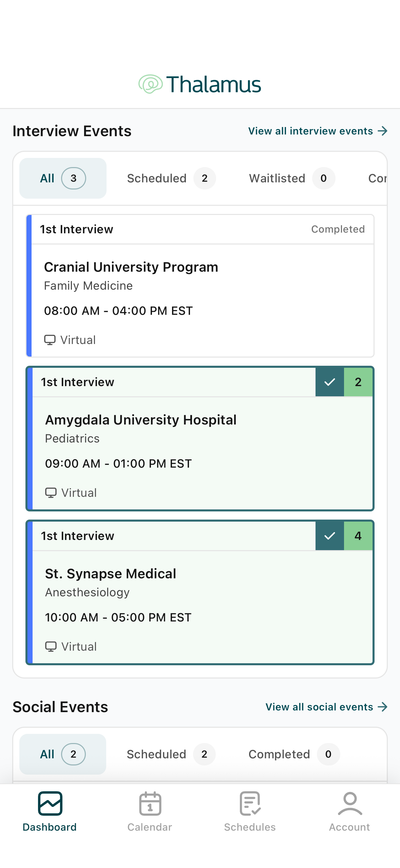Tap the Thalamus logo
This screenshot has height=868, width=400.
coord(200,84)
